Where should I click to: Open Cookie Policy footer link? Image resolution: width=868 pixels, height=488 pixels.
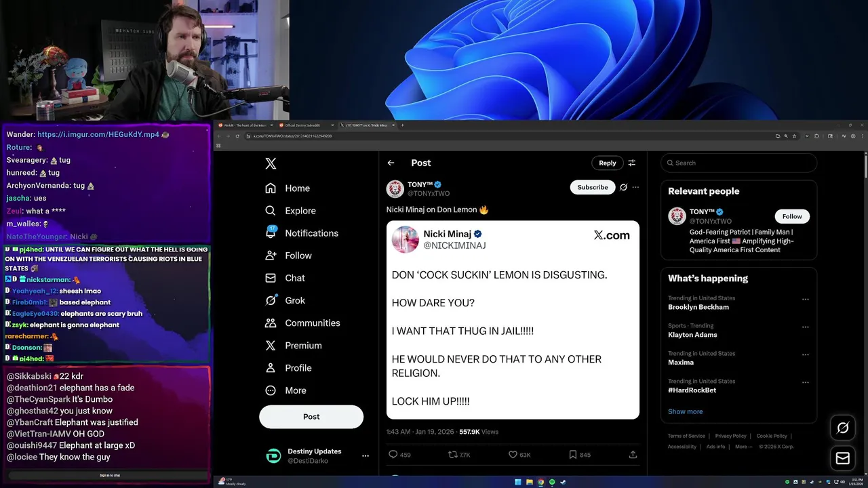[772, 436]
